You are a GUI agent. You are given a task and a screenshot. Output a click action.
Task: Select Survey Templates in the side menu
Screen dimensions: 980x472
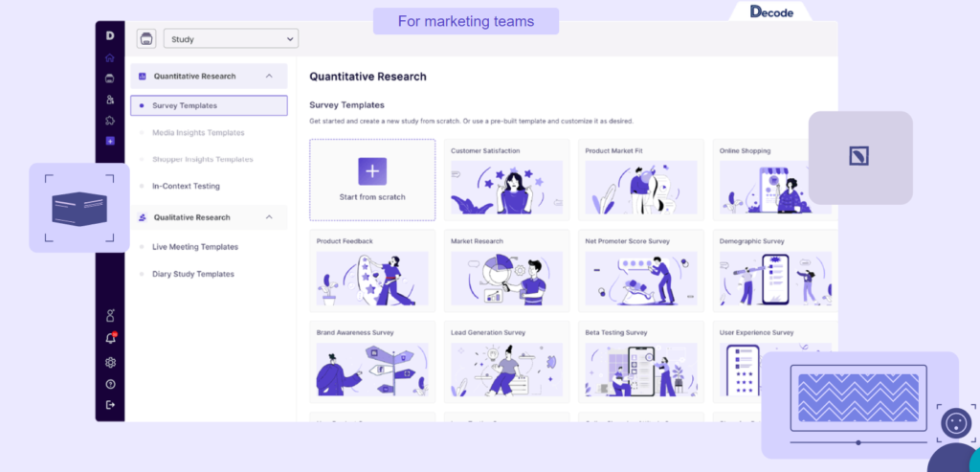[x=209, y=105]
